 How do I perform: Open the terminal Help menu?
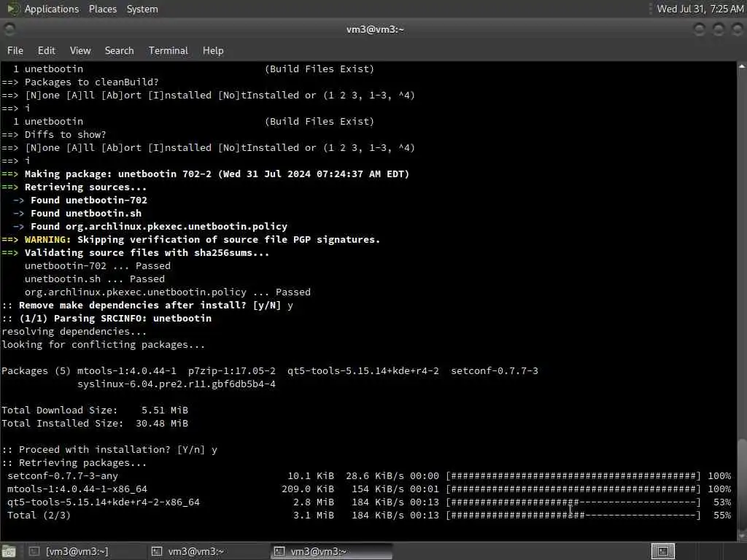point(213,50)
